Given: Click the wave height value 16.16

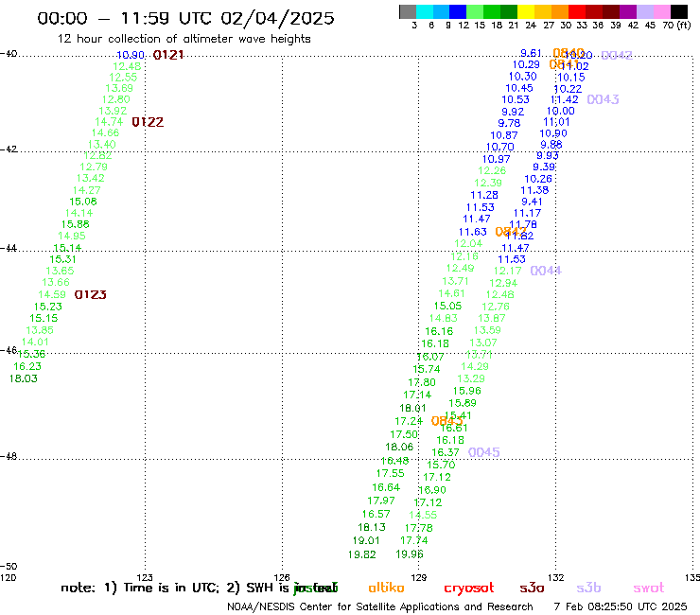Looking at the screenshot, I should coord(439,331).
